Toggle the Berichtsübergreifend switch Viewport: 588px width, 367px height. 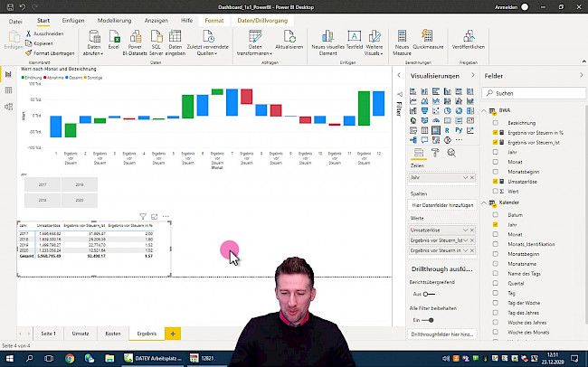430,294
